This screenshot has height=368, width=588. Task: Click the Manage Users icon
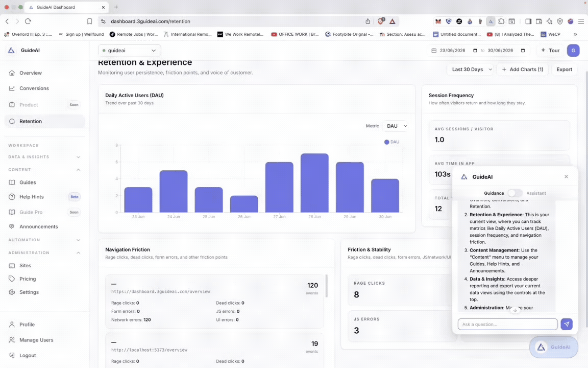[x=12, y=340]
